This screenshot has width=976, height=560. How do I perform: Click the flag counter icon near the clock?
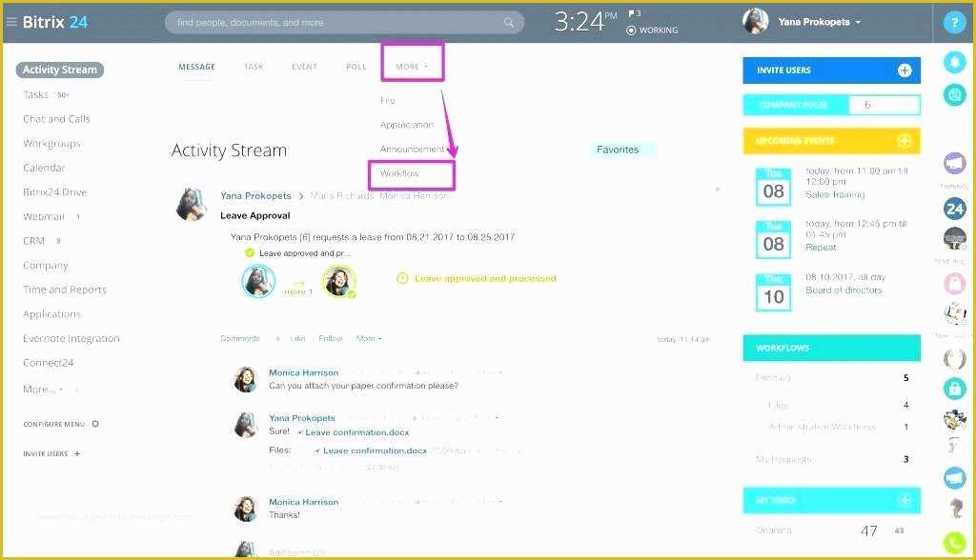tap(634, 13)
